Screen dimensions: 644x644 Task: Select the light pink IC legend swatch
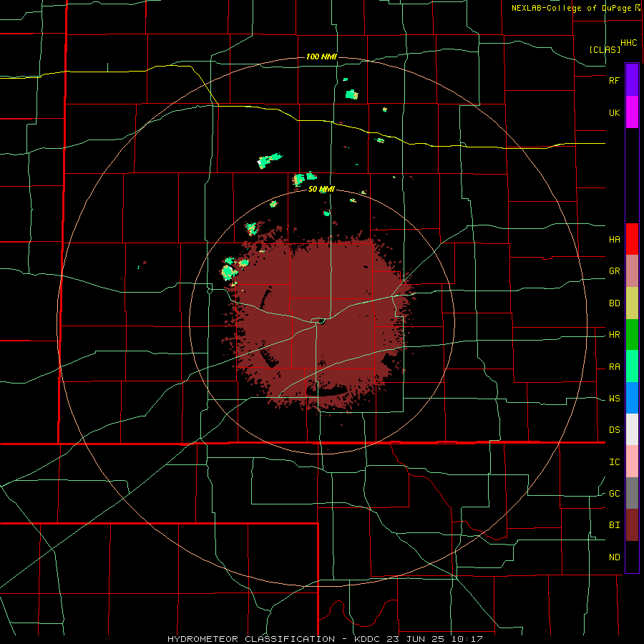tap(632, 462)
